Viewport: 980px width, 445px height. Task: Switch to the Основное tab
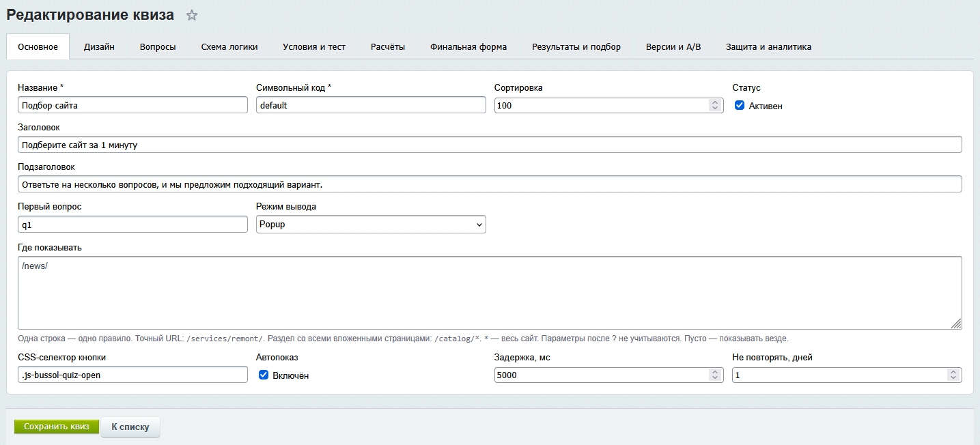click(38, 47)
